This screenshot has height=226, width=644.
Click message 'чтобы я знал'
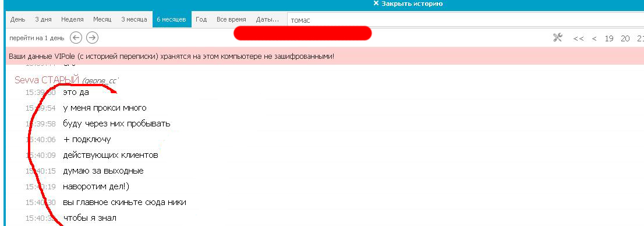point(90,218)
